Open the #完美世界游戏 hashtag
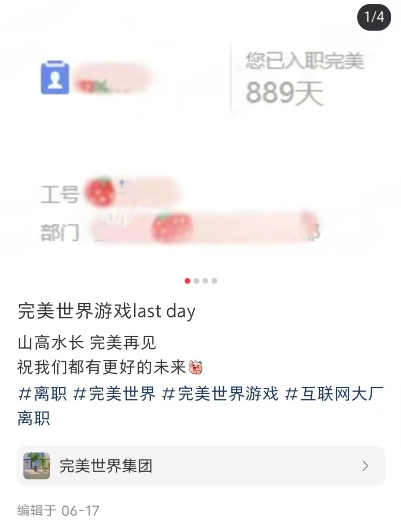The image size is (401, 532). (x=220, y=393)
